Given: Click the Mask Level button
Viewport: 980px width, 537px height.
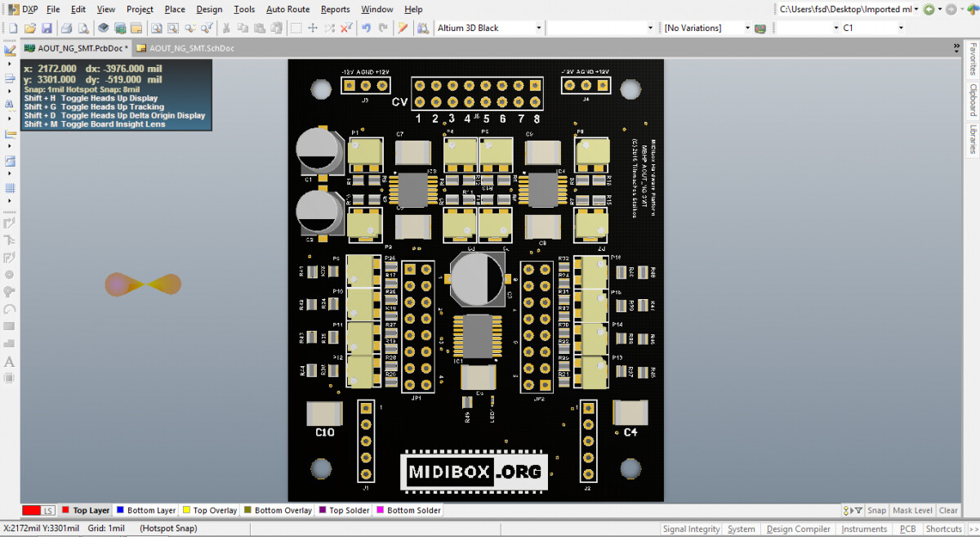Looking at the screenshot, I should [912, 510].
